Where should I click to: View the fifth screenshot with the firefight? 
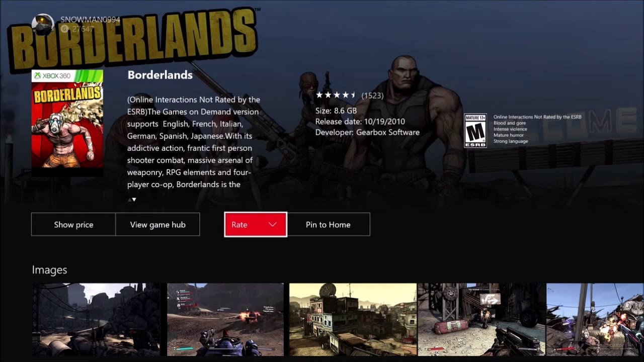tap(595, 319)
